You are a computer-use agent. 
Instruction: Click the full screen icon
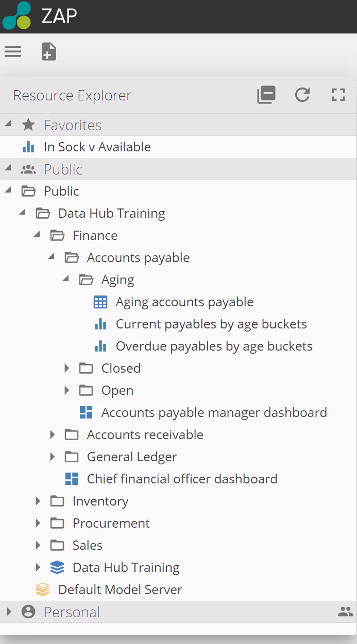[338, 95]
